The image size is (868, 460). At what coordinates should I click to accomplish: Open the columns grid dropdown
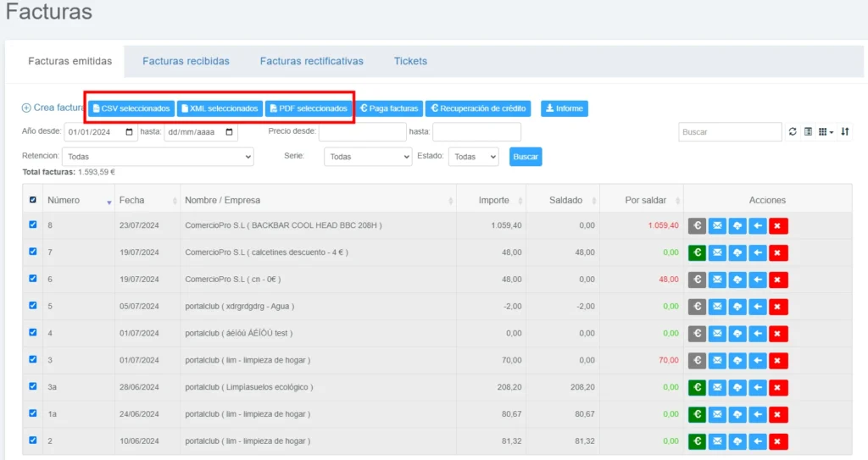click(826, 132)
